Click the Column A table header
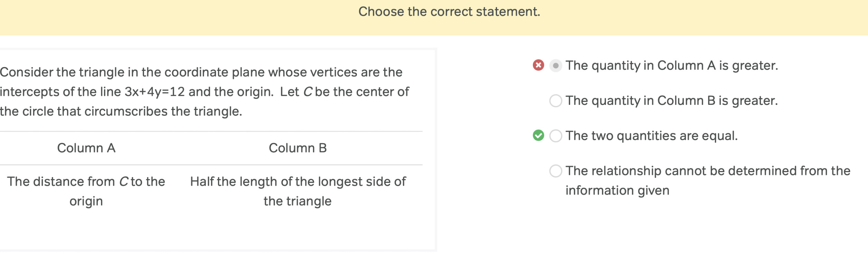The image size is (868, 253). (86, 148)
